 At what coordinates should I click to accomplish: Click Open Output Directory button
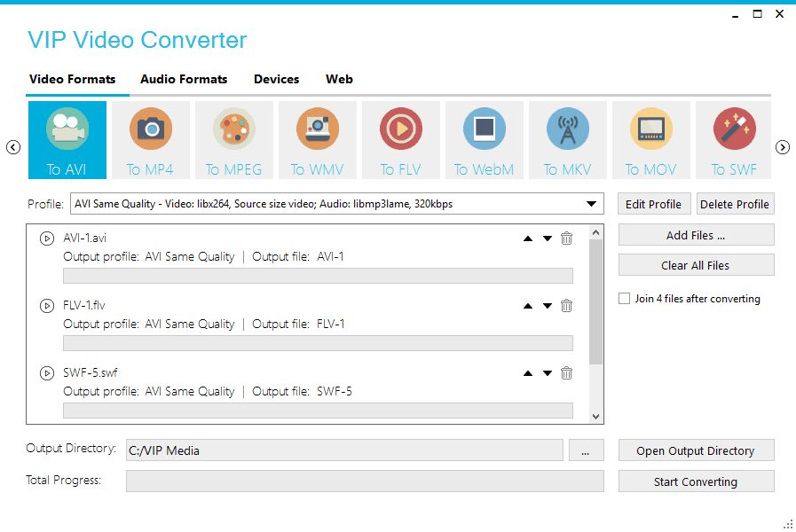696,450
